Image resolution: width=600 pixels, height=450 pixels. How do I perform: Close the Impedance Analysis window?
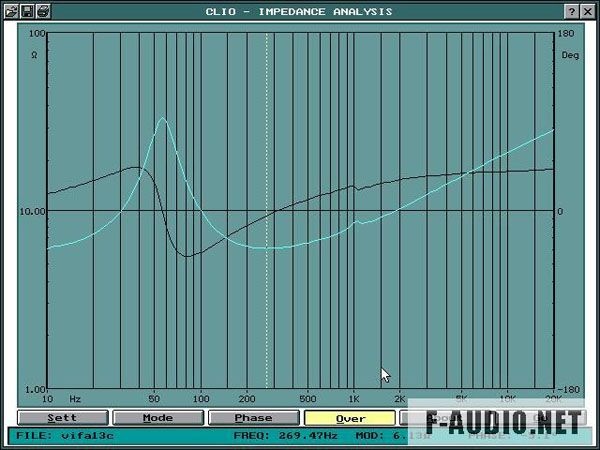tap(588, 11)
